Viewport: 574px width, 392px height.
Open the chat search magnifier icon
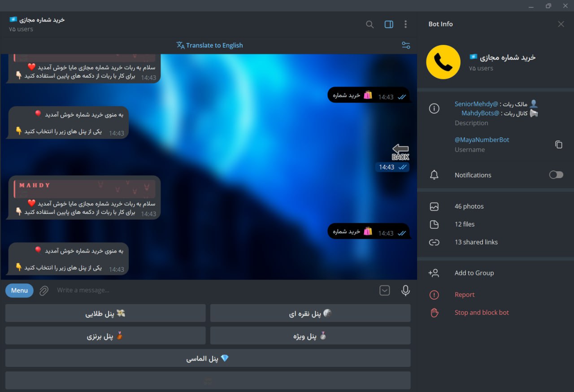pyautogui.click(x=370, y=24)
